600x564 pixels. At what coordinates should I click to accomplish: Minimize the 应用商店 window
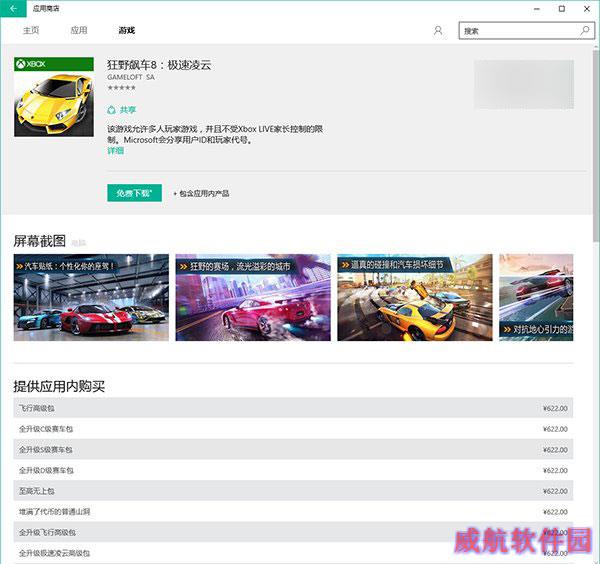click(x=537, y=8)
